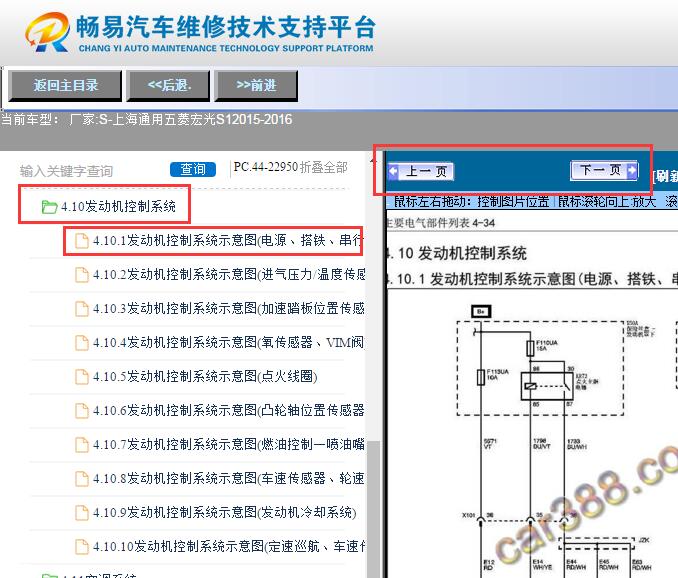Click the document icon beside 4.10.6

click(x=82, y=411)
